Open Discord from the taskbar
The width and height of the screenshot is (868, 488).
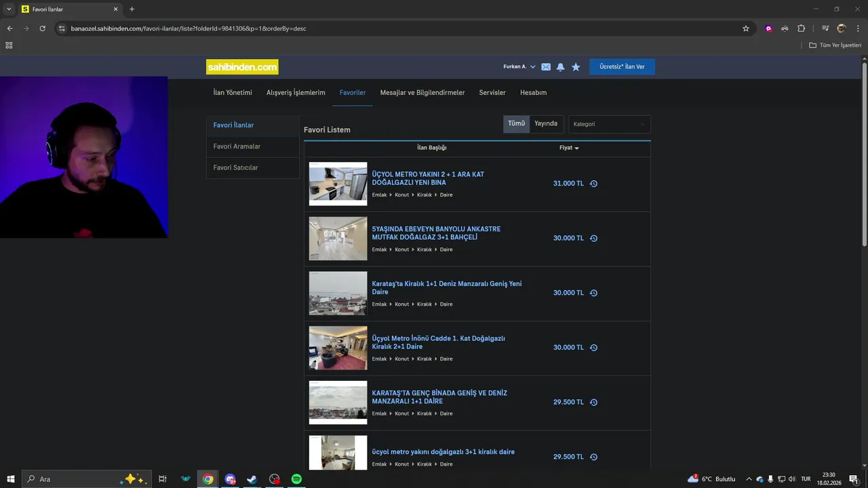pos(230,479)
